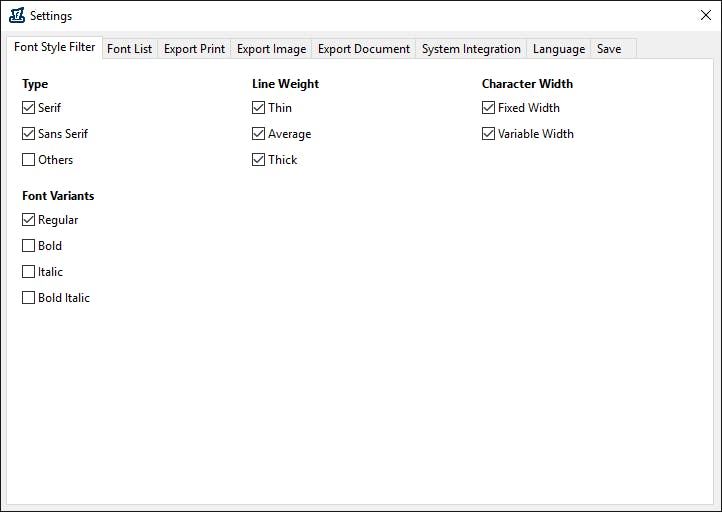Click the Character Width heading
The height and width of the screenshot is (512, 722).
point(527,84)
